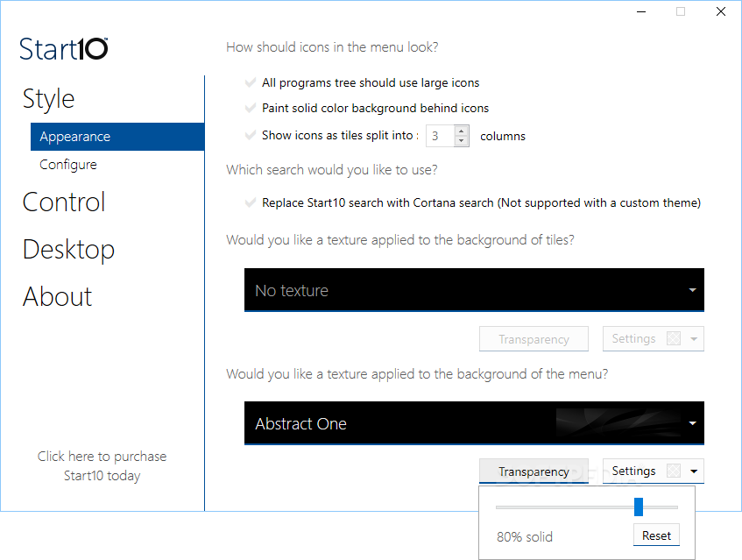The image size is (742, 560).
Task: Click the purchase Start10 today link
Action: 102,466
